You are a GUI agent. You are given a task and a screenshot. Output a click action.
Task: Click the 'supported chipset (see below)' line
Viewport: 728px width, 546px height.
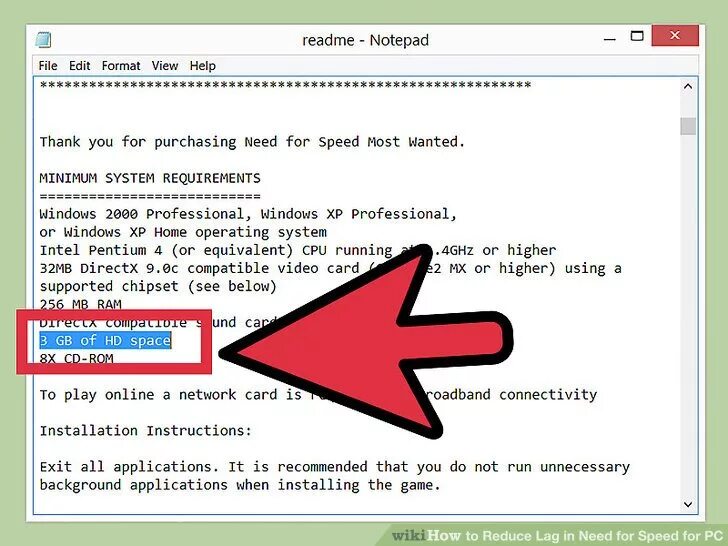click(158, 286)
